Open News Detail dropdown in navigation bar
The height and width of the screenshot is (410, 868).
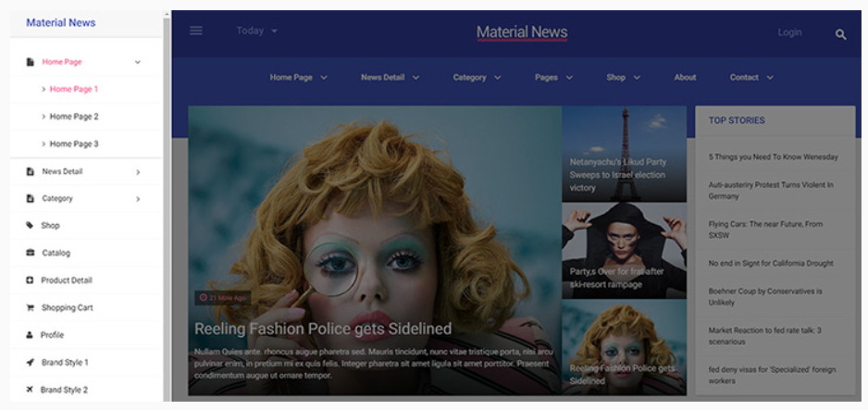point(390,78)
